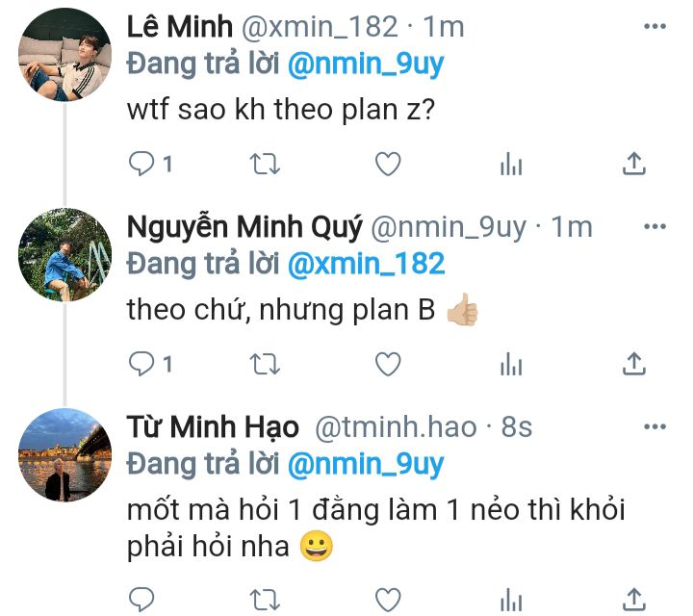Like Nguyễn Minh Quý's plan B tweet
Image resolution: width=693 pixels, height=616 pixels.
click(388, 364)
